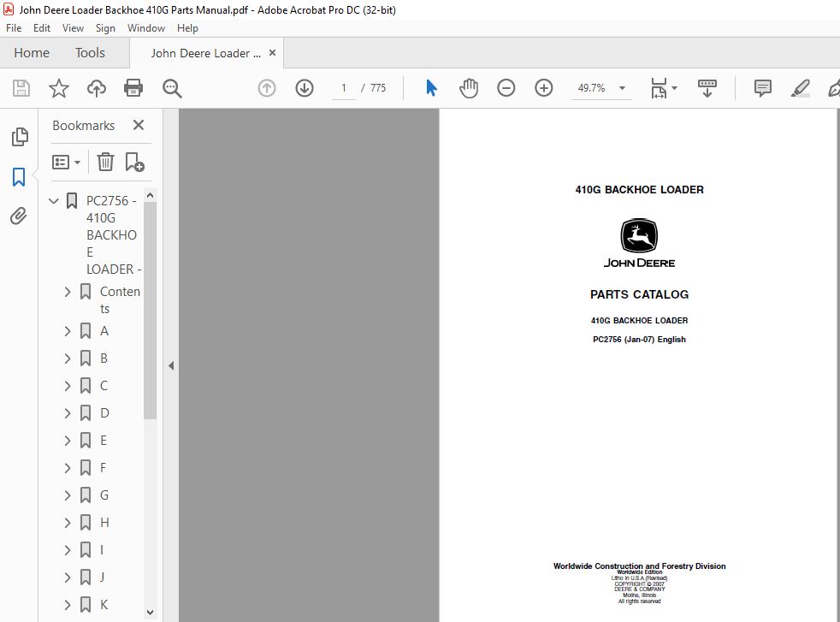The image size is (840, 622).
Task: Click the Print file icon
Action: 133,88
